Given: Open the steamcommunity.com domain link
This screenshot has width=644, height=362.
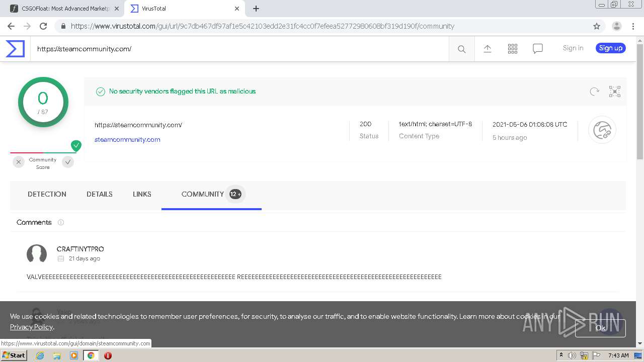Looking at the screenshot, I should [x=127, y=140].
